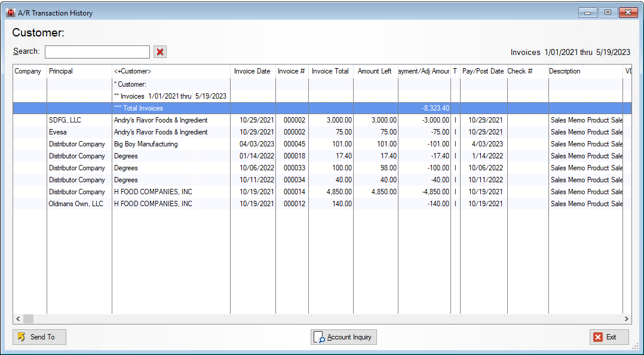
Task: Select the -8,323.40 total amount cell
Action: click(424, 108)
